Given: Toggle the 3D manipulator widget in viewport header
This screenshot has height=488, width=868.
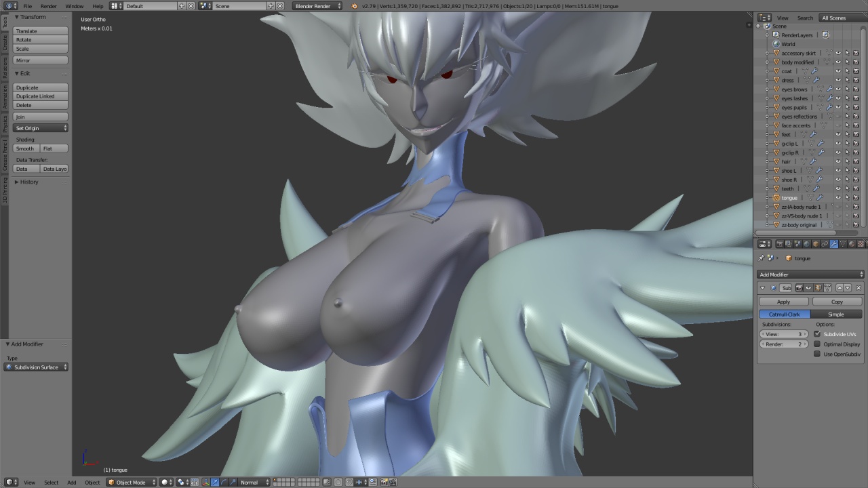Looking at the screenshot, I should pyautogui.click(x=205, y=483).
